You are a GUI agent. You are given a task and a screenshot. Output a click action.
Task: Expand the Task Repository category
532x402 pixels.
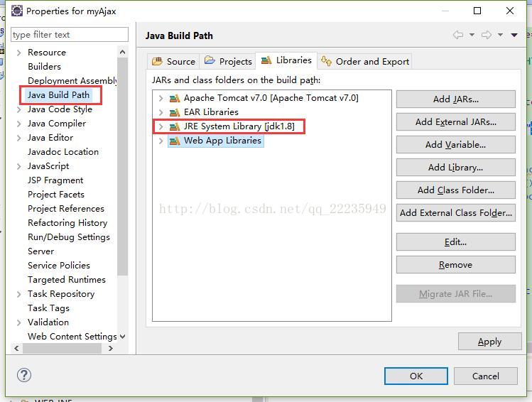[x=19, y=294]
